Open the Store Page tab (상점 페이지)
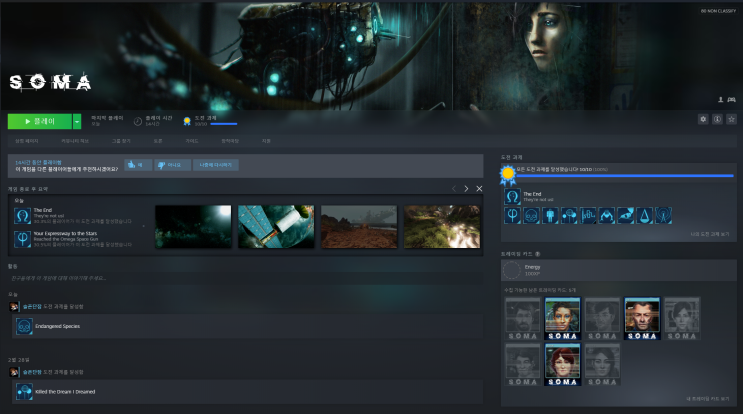The image size is (743, 414). click(27, 141)
